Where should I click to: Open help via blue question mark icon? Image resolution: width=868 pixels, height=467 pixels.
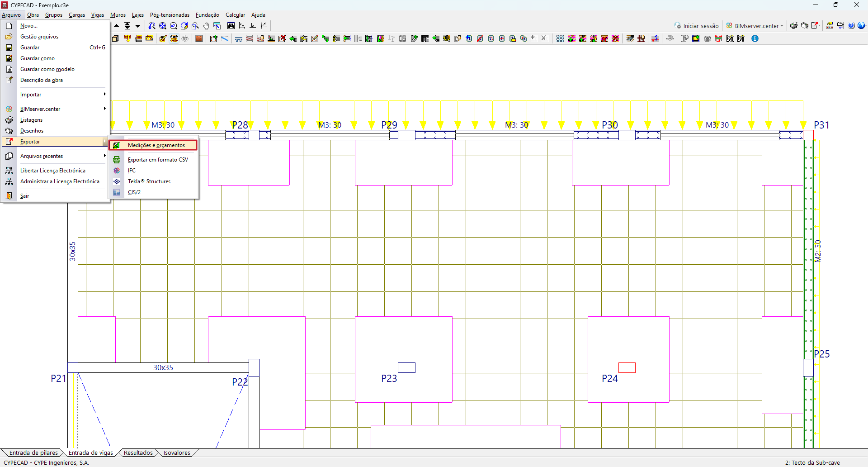coord(851,26)
